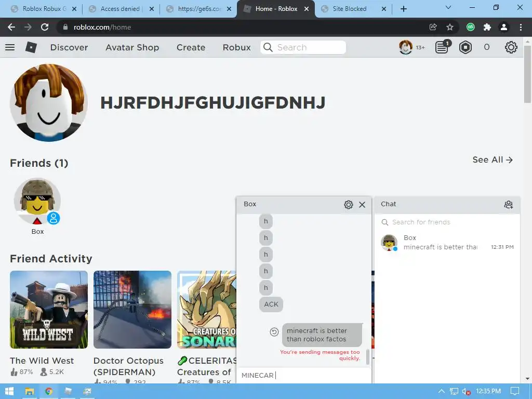The image size is (532, 399).
Task: Go to the Discover page
Action: point(69,47)
